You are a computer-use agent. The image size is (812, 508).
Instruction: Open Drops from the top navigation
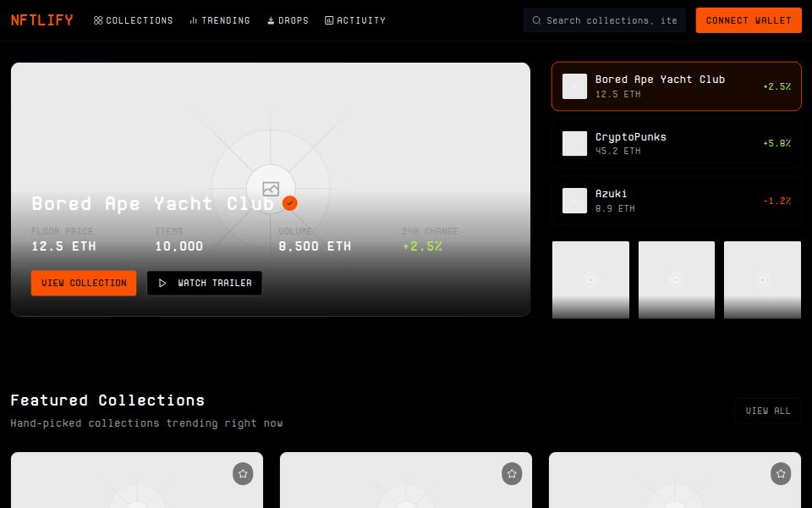[288, 20]
